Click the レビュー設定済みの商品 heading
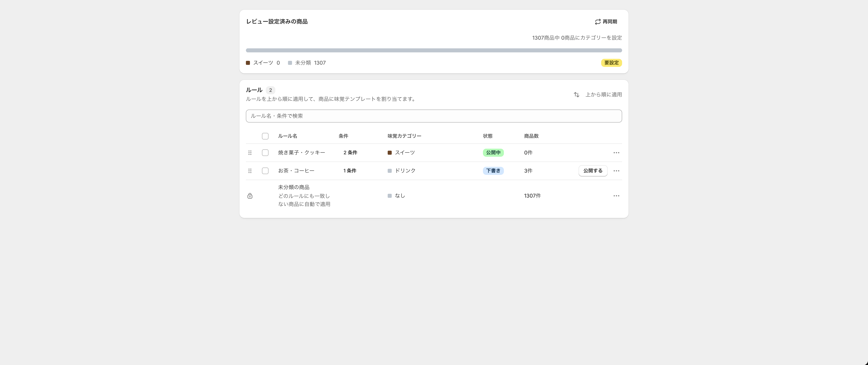The image size is (868, 365). (x=277, y=22)
